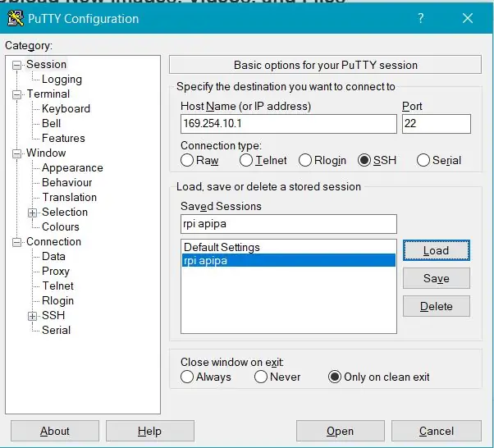
Task: Open the Connection category
Action: 53,242
